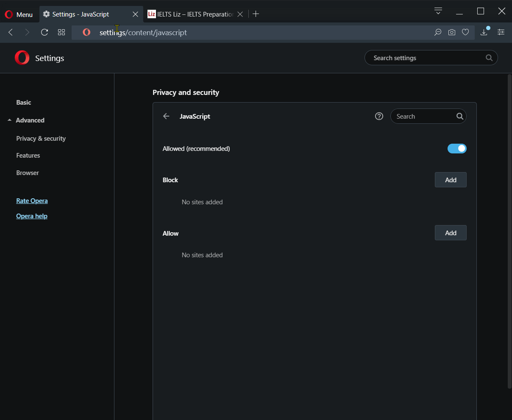
Task: Click the settings page vertical scrollbar
Action: pyautogui.click(x=509, y=231)
